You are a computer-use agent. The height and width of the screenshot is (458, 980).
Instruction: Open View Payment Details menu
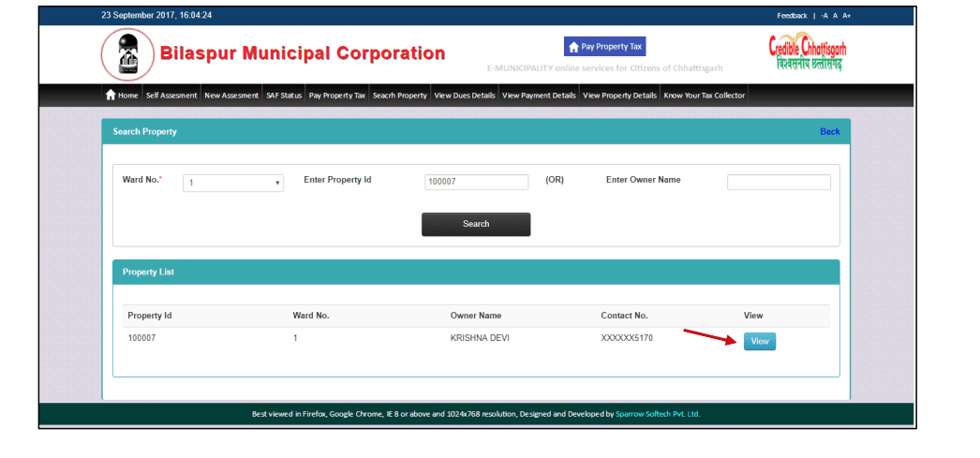click(539, 96)
